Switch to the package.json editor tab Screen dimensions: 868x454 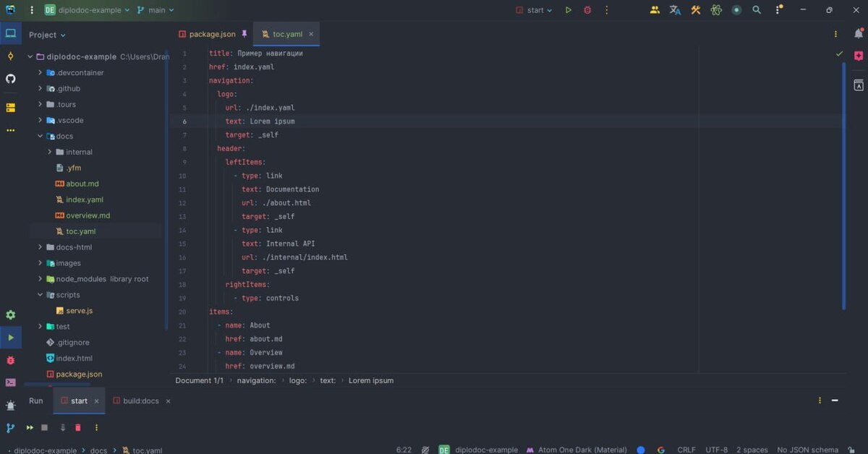pos(211,34)
